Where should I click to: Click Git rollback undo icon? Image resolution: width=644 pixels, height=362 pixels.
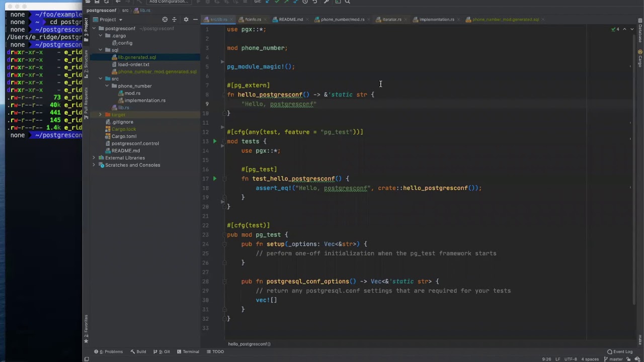click(x=315, y=2)
